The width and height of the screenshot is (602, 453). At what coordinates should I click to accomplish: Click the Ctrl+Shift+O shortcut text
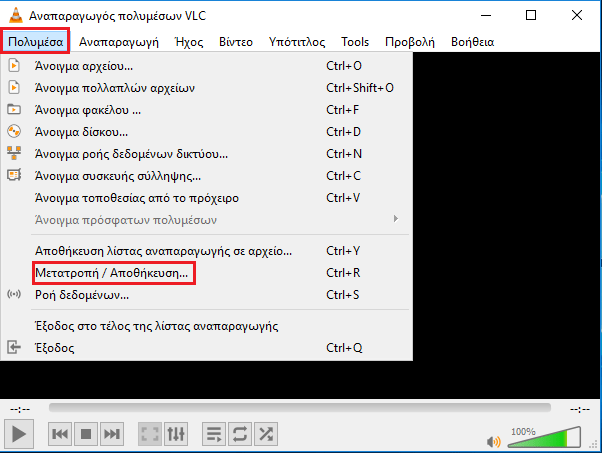pos(360,88)
